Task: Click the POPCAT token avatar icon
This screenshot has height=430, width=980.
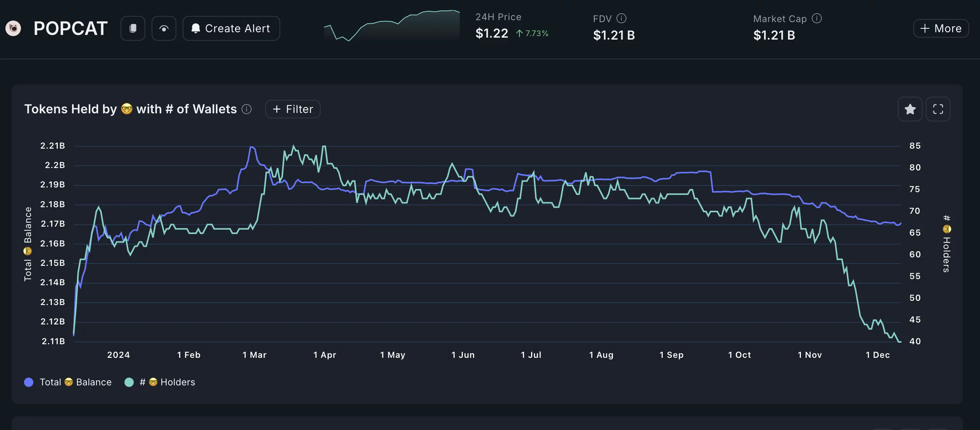Action: point(13,28)
